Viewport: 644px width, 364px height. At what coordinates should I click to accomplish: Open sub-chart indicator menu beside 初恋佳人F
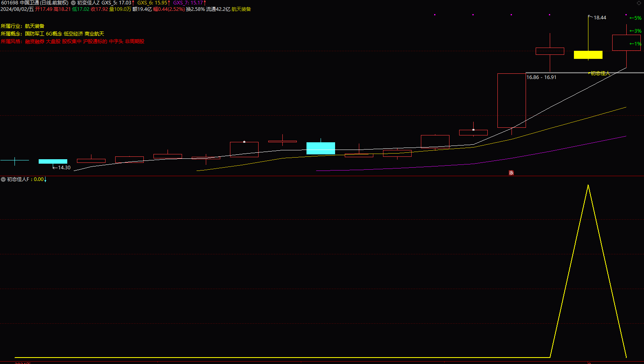point(3,179)
